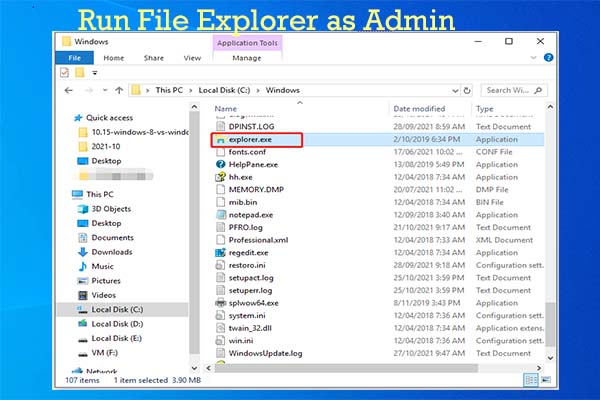Screen dimensions: 600x400
Task: Select hh.exe file icon
Action: [220, 177]
